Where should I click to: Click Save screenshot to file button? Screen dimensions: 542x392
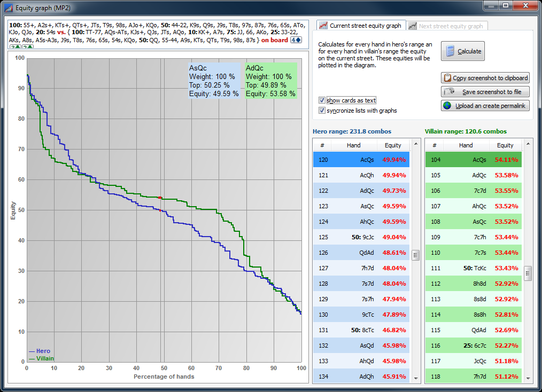pos(485,91)
